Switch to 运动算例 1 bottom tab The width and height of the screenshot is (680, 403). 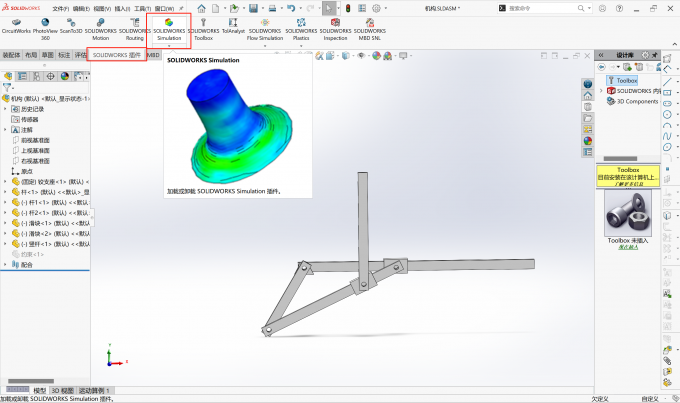[x=94, y=390]
